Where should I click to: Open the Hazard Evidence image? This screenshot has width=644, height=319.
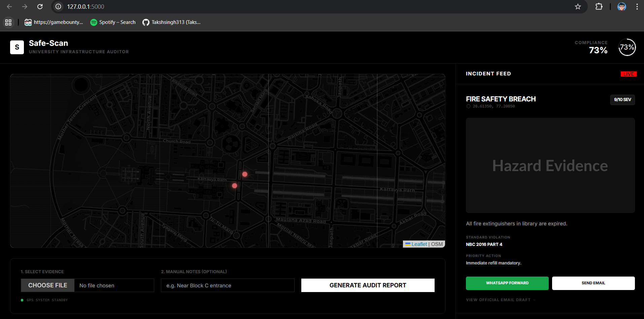(550, 165)
